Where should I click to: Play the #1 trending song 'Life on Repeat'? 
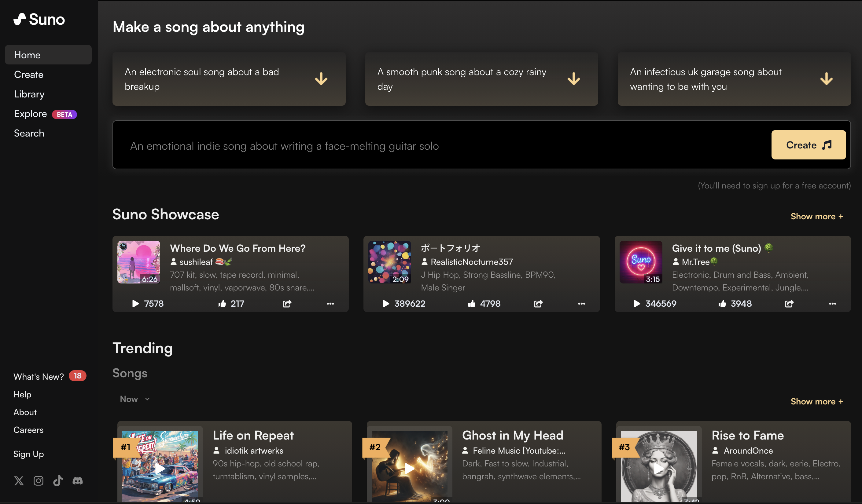[x=160, y=469]
